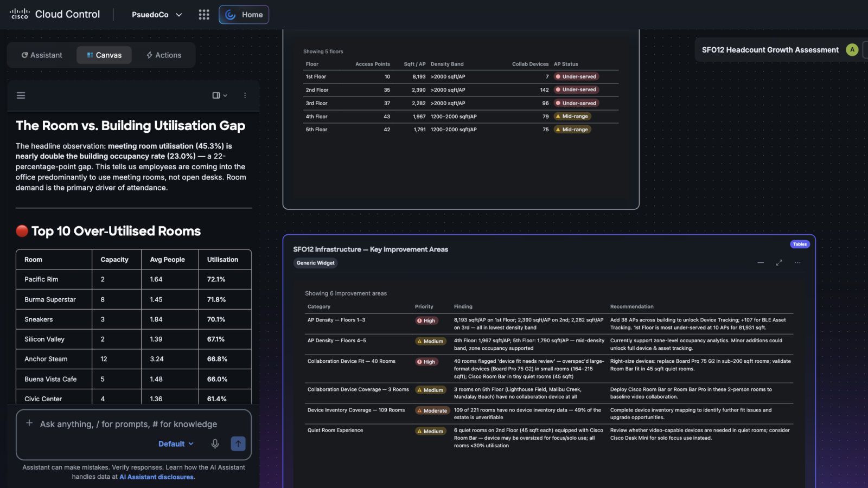The height and width of the screenshot is (488, 868).
Task: Click the Tables badge
Action: tap(800, 244)
